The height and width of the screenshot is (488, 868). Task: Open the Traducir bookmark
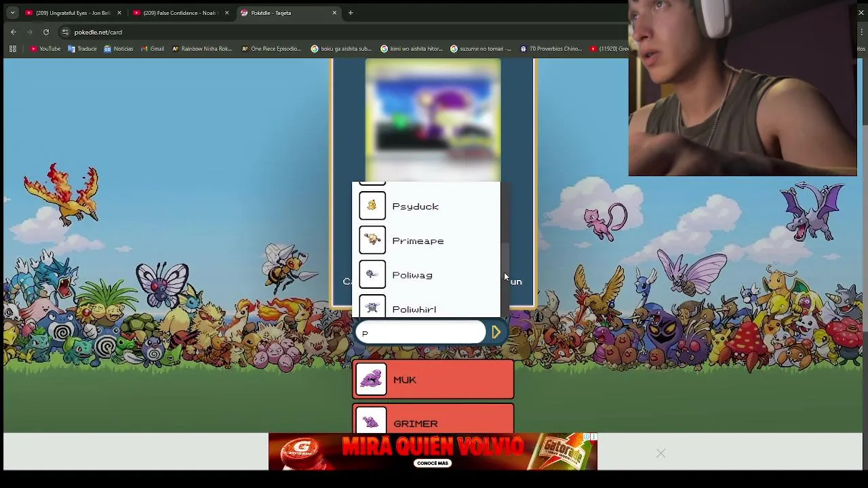[x=82, y=49]
